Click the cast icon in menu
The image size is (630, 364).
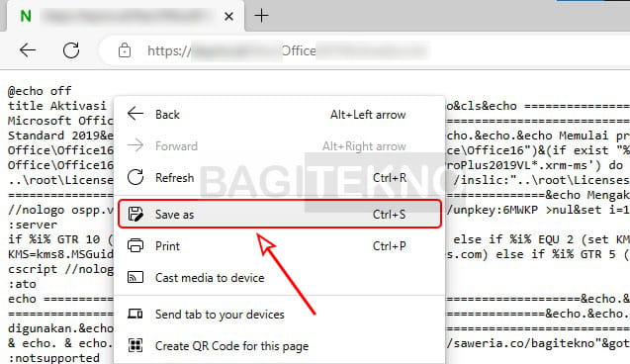[135, 277]
